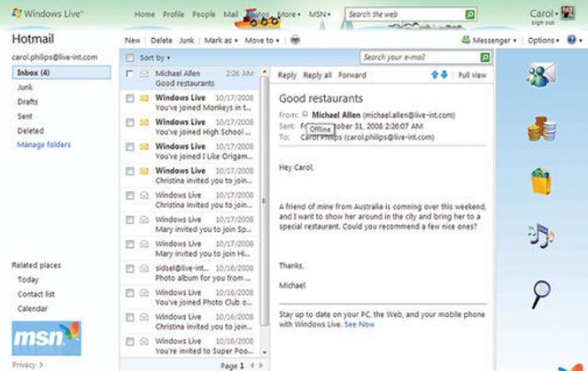This screenshot has width=588, height=371.
Task: Open the Manage folders link
Action: (44, 144)
